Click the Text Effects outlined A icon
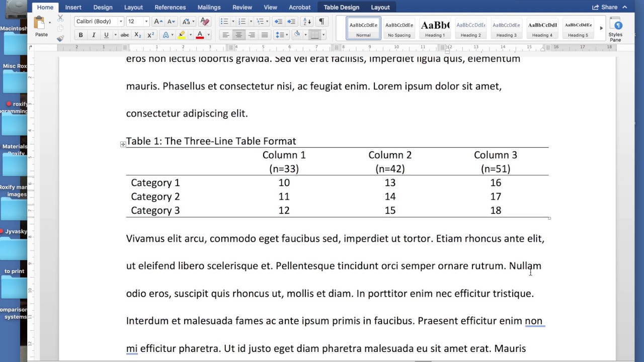 coord(166,35)
